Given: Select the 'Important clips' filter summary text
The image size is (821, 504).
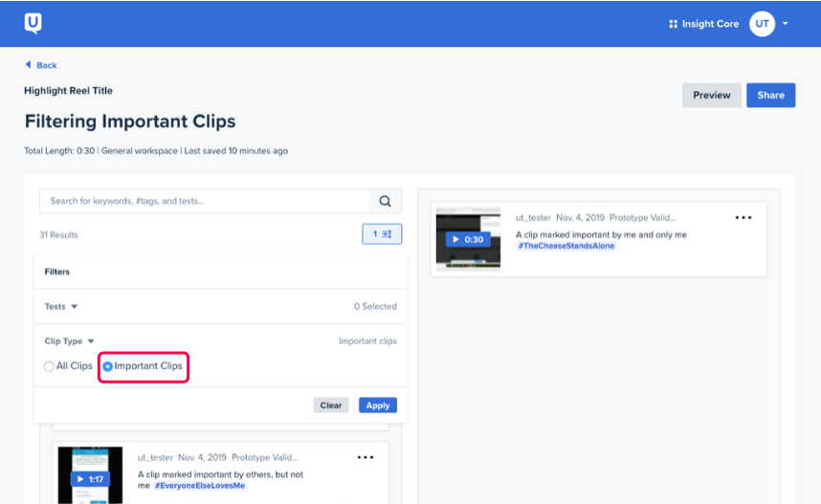Looking at the screenshot, I should click(x=367, y=341).
